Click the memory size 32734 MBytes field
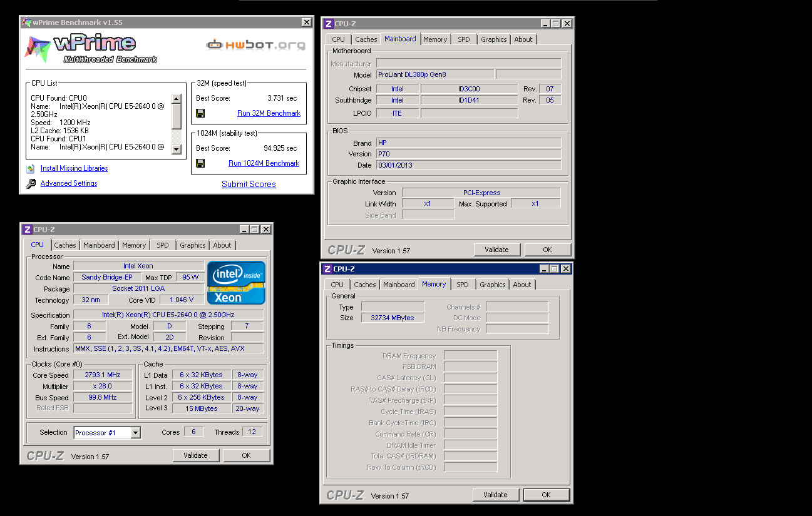This screenshot has width=812, height=516. coord(393,318)
